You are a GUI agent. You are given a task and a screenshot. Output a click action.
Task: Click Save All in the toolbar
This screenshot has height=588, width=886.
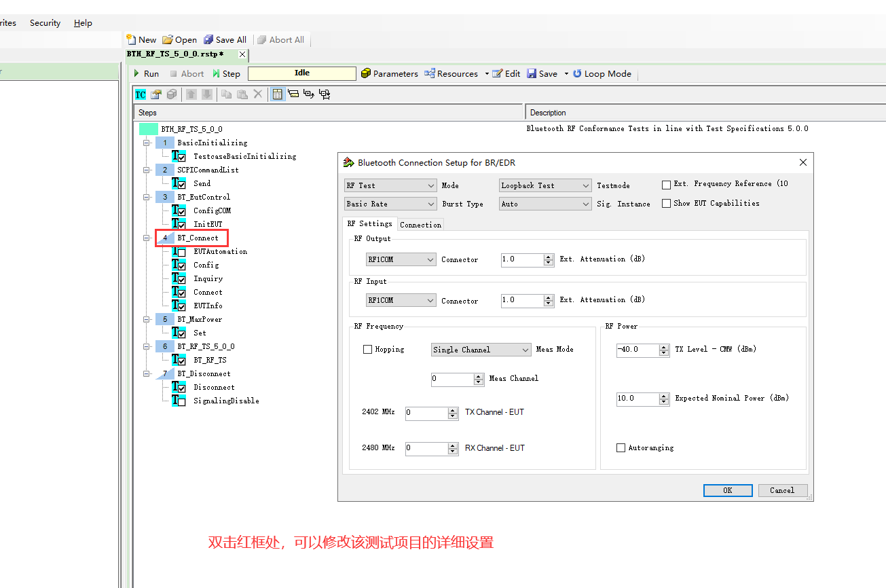tap(225, 39)
